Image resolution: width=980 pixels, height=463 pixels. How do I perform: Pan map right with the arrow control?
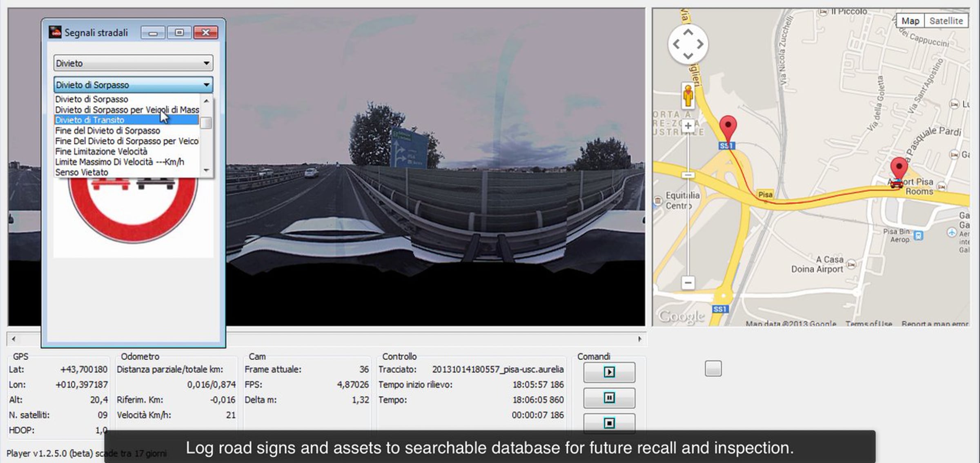pyautogui.click(x=700, y=44)
